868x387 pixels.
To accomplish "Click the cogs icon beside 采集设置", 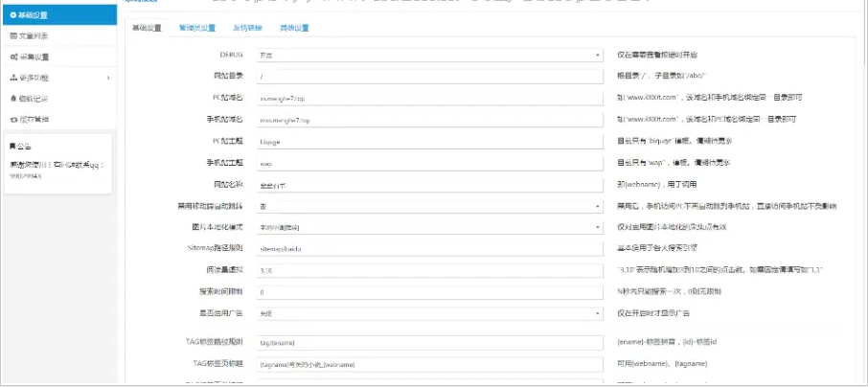I will coord(13,57).
